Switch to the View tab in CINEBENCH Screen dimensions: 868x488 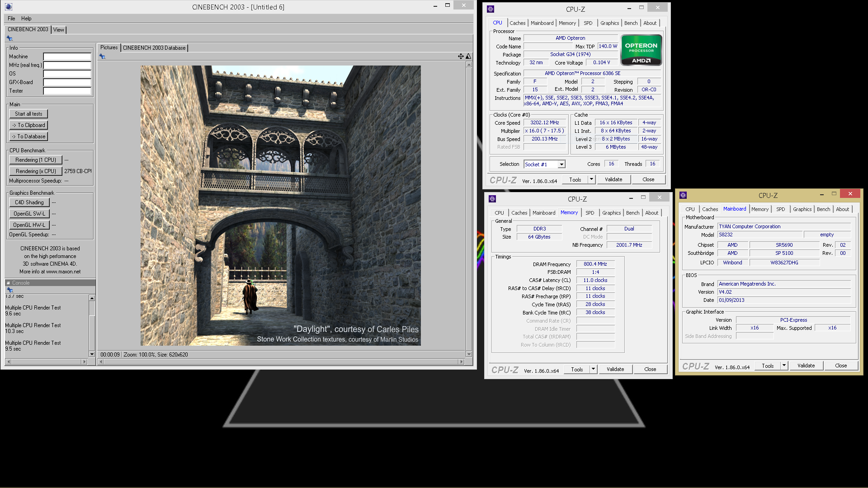[x=59, y=30]
